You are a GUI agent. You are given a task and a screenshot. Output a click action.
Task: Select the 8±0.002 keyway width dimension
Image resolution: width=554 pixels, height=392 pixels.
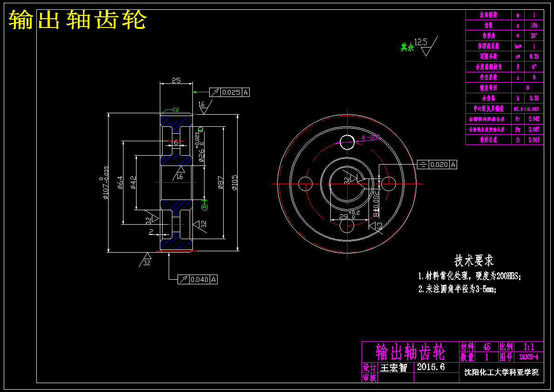click(x=376, y=204)
